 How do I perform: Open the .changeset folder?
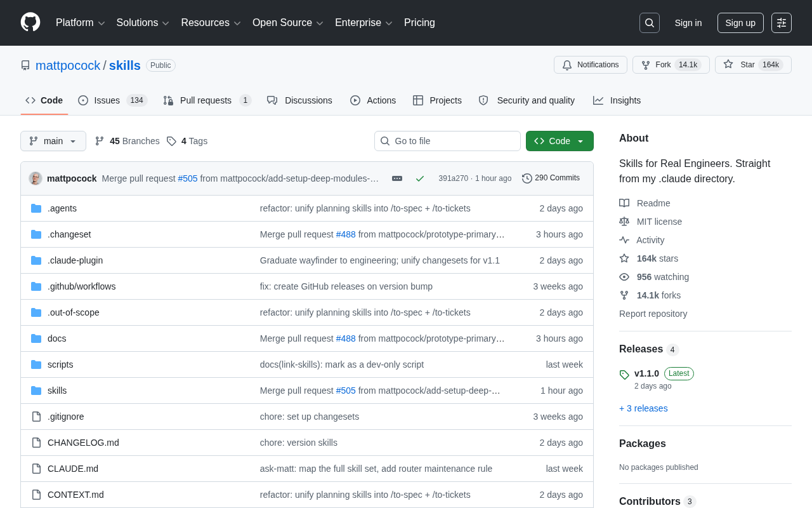point(69,234)
